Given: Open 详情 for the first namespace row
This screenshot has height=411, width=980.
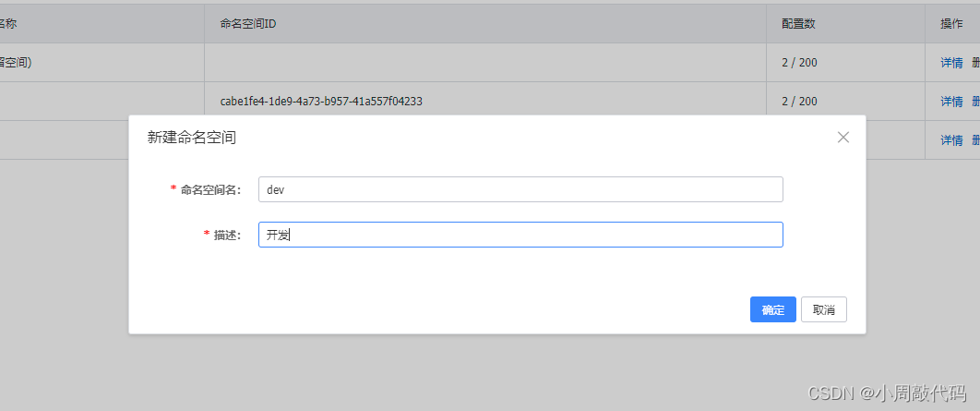Looking at the screenshot, I should (951, 63).
